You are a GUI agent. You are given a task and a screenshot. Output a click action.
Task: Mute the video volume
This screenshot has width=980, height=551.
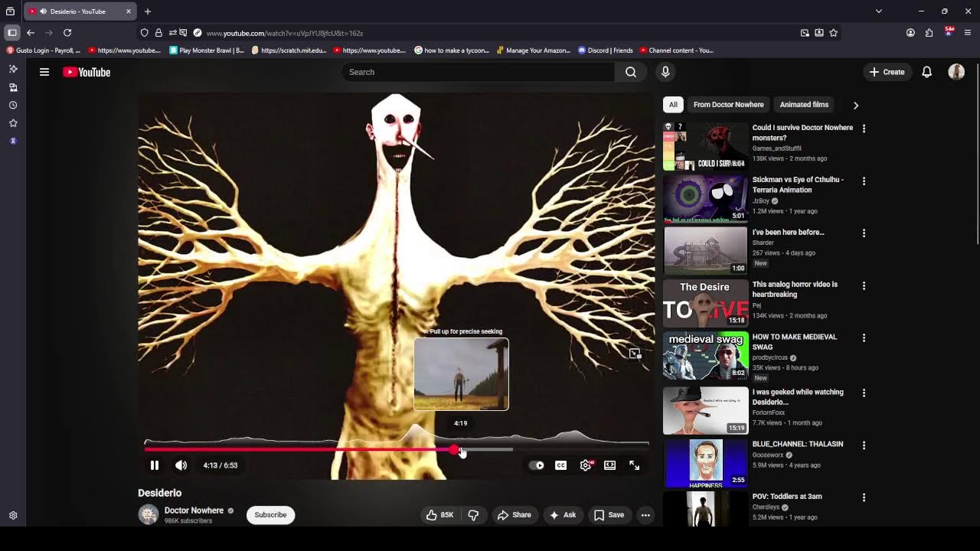(x=181, y=465)
